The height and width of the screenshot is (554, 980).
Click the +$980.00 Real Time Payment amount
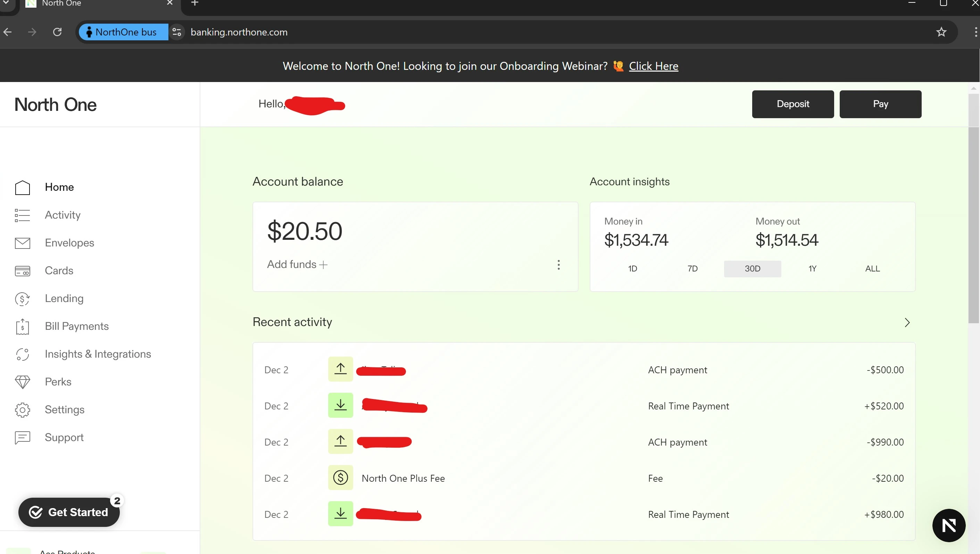click(x=884, y=514)
